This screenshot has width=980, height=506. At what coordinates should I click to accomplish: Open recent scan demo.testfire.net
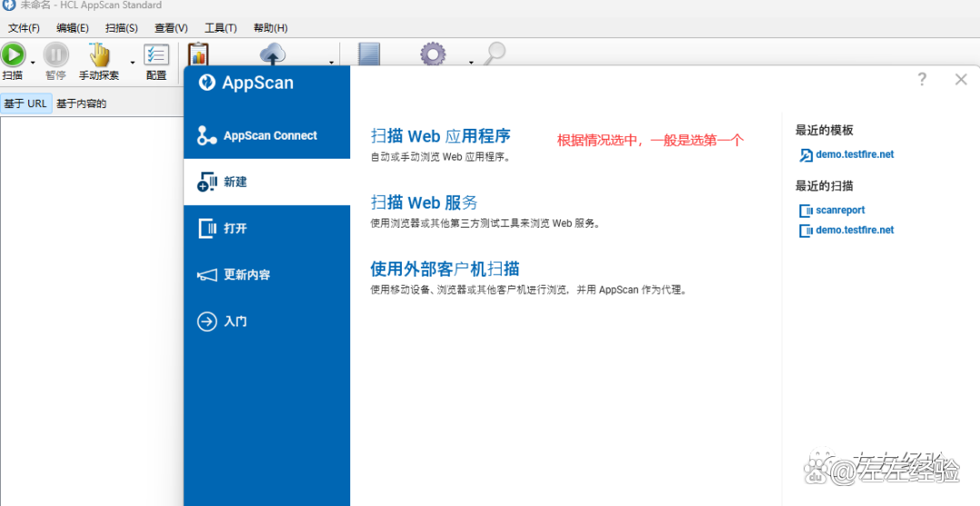855,230
